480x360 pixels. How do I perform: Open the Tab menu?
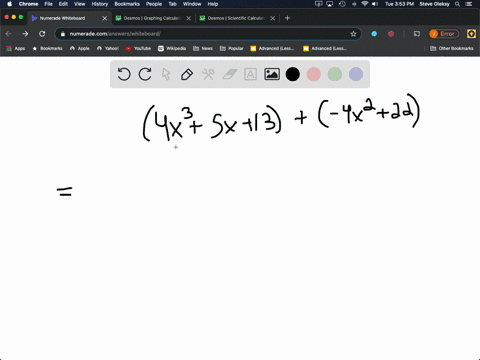(172, 4)
